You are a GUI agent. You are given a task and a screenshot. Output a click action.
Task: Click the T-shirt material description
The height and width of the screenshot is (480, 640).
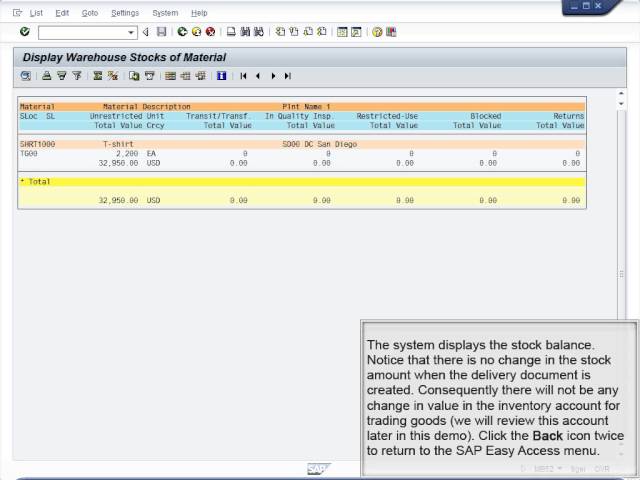click(118, 144)
